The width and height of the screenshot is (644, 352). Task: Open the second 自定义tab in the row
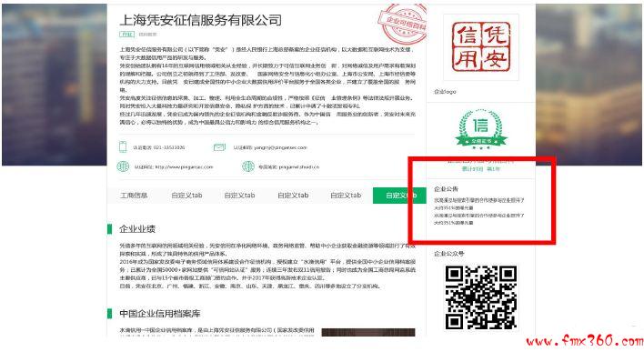pyautogui.click(x=239, y=195)
